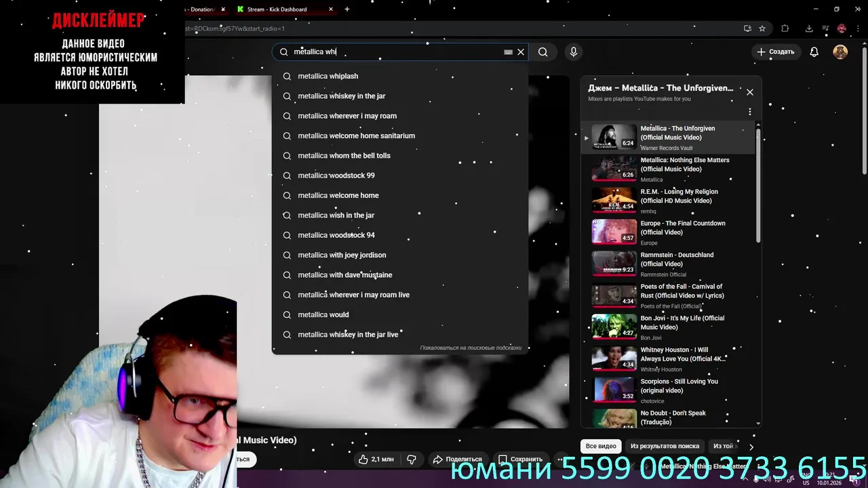Open Metallica - The Unforgiven playlist thumbnail
The image size is (868, 488).
pyautogui.click(x=614, y=136)
